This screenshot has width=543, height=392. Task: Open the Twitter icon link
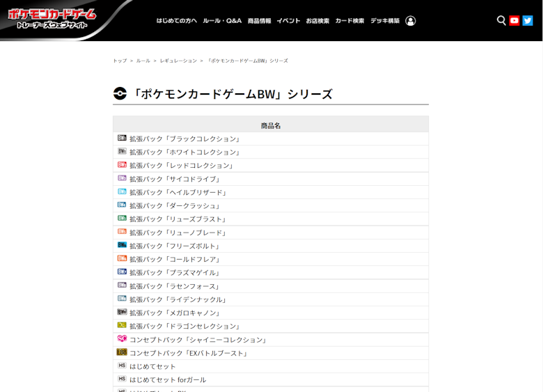[528, 21]
